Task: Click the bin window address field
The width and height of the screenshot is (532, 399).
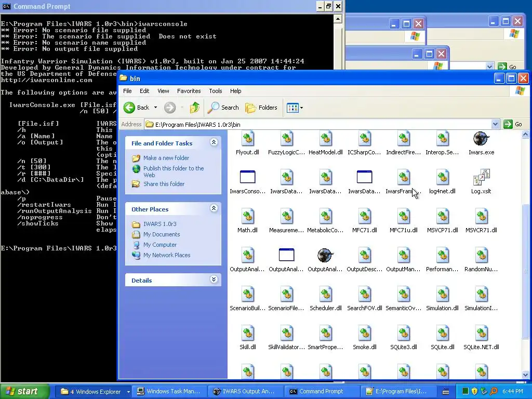Action: (x=318, y=124)
